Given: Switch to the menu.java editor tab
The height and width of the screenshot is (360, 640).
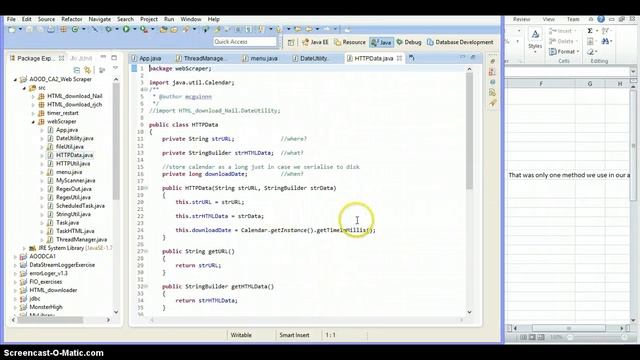Looking at the screenshot, I should click(260, 58).
